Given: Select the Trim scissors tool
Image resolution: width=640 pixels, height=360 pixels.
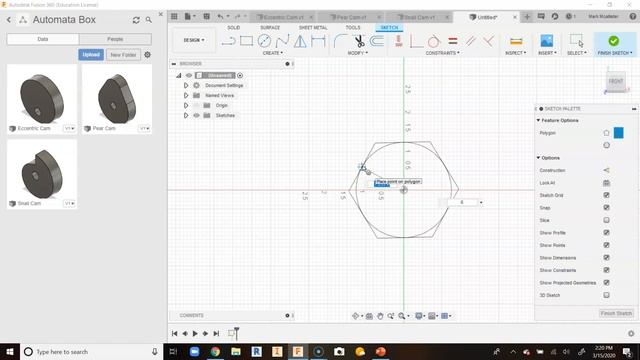Looking at the screenshot, I should click(x=359, y=41).
